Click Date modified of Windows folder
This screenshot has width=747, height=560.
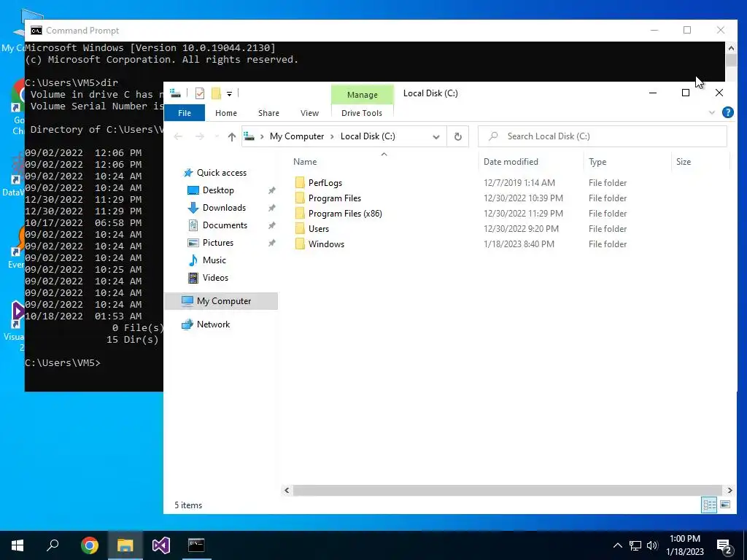[519, 244]
